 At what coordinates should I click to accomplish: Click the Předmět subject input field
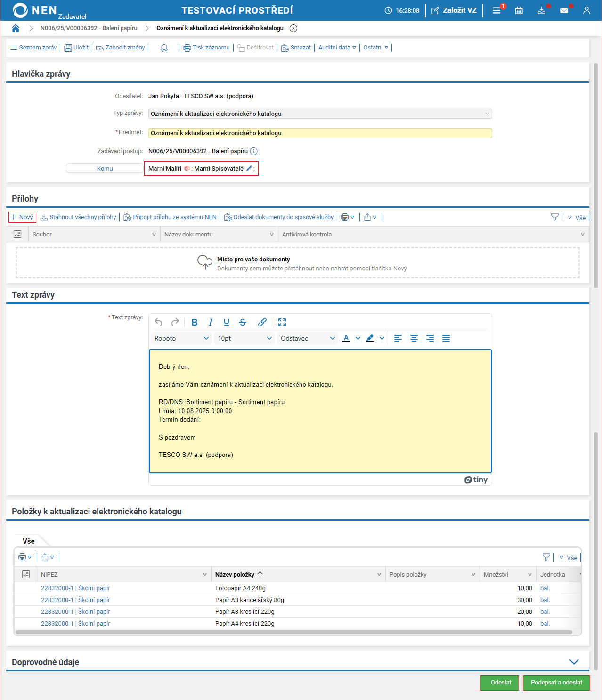(x=320, y=133)
